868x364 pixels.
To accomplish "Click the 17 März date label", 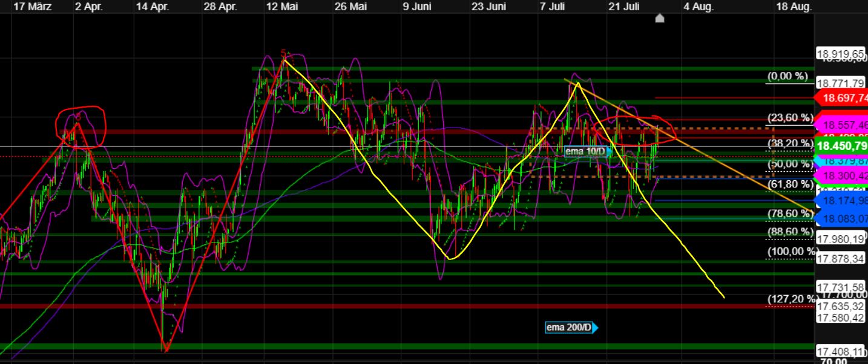I will click(x=32, y=6).
